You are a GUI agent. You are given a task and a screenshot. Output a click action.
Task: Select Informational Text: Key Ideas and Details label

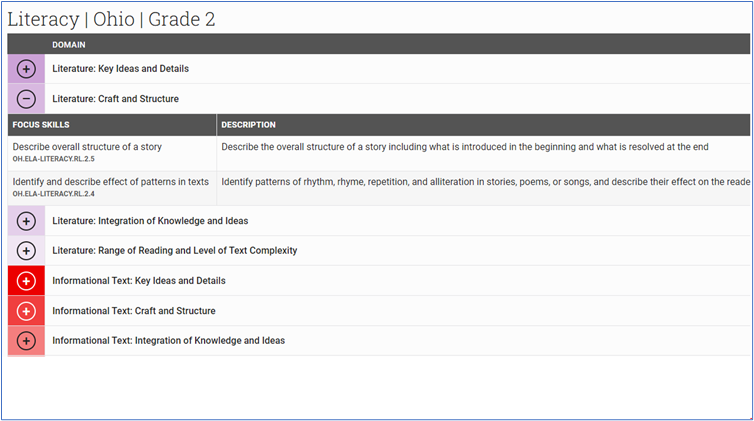[x=138, y=281]
